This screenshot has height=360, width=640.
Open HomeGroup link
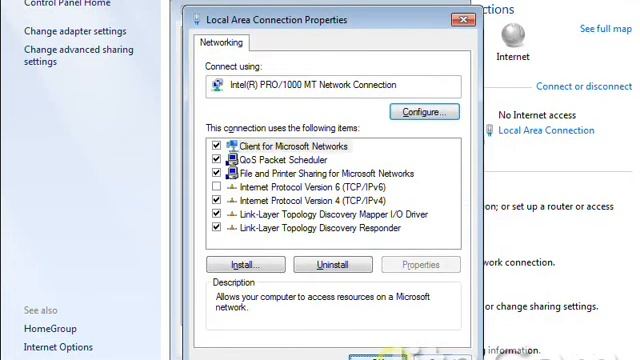click(50, 329)
